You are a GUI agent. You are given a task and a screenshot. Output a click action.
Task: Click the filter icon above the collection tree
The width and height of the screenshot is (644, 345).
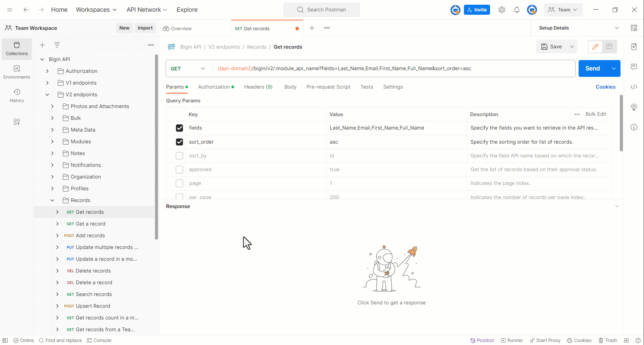(x=57, y=45)
